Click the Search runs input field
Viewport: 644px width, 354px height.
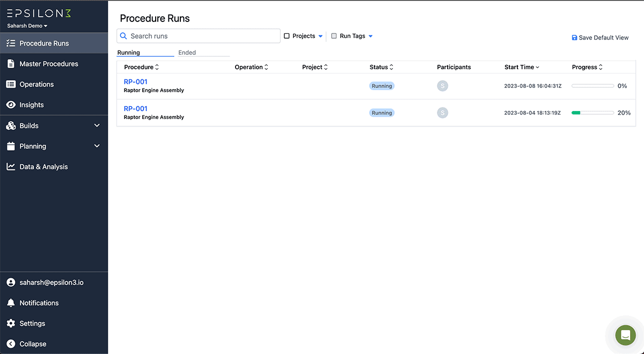(x=199, y=35)
